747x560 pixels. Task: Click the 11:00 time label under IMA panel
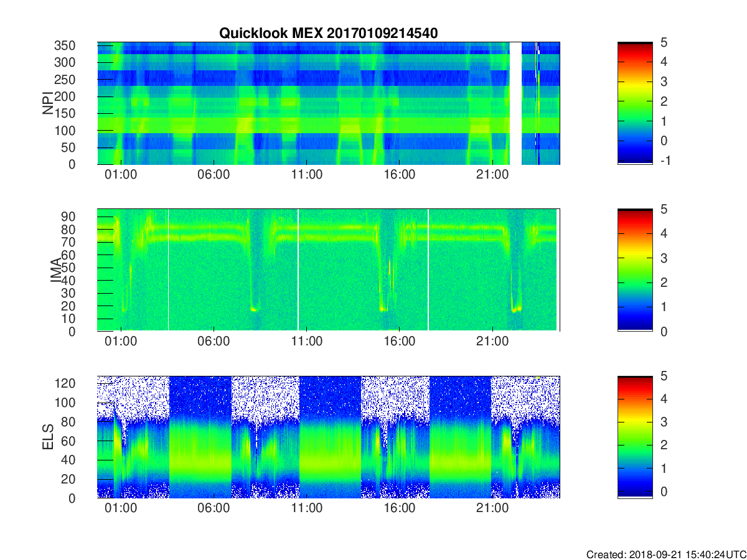pos(306,342)
